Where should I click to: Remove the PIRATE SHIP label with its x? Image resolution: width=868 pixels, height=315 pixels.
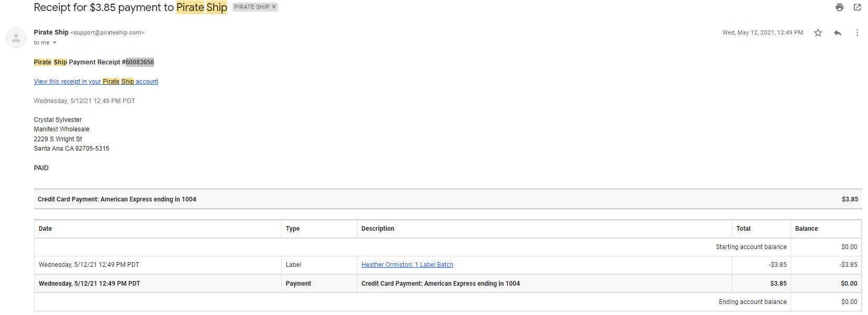[274, 7]
